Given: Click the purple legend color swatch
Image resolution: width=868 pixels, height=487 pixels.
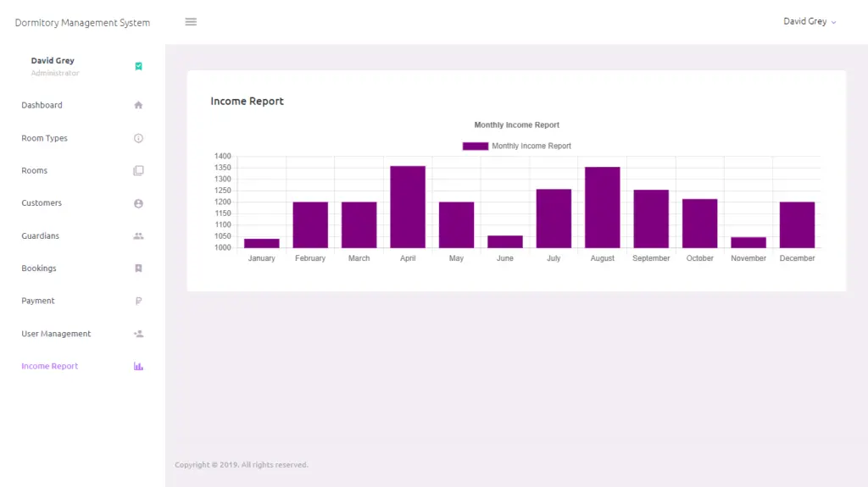Looking at the screenshot, I should point(475,146).
